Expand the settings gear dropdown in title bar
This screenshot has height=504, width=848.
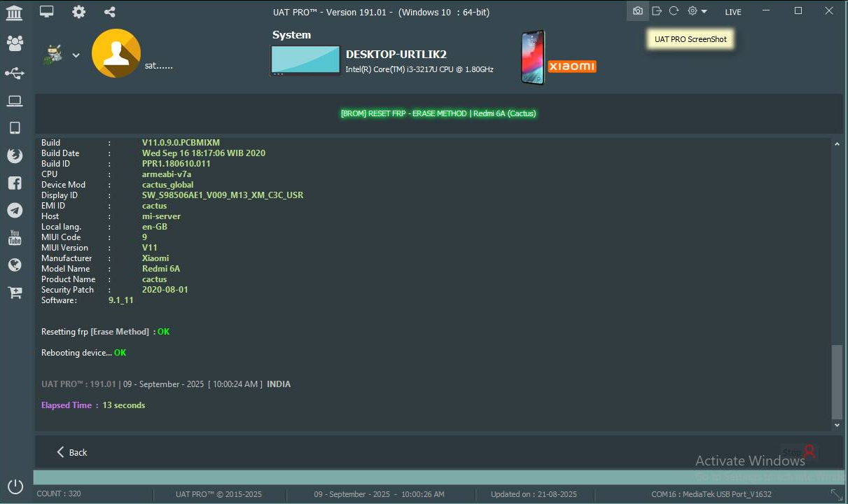697,11
